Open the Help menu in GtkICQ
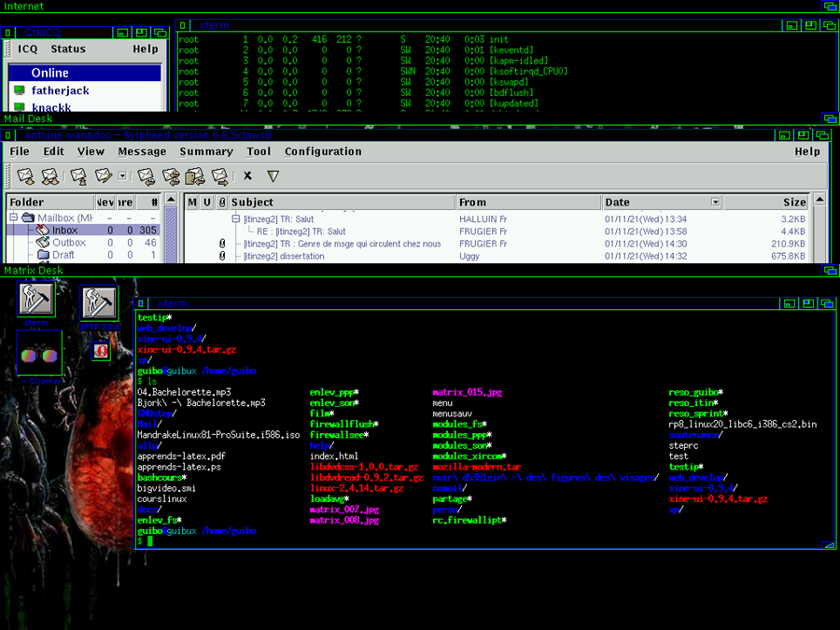The width and height of the screenshot is (840, 630). tap(146, 49)
